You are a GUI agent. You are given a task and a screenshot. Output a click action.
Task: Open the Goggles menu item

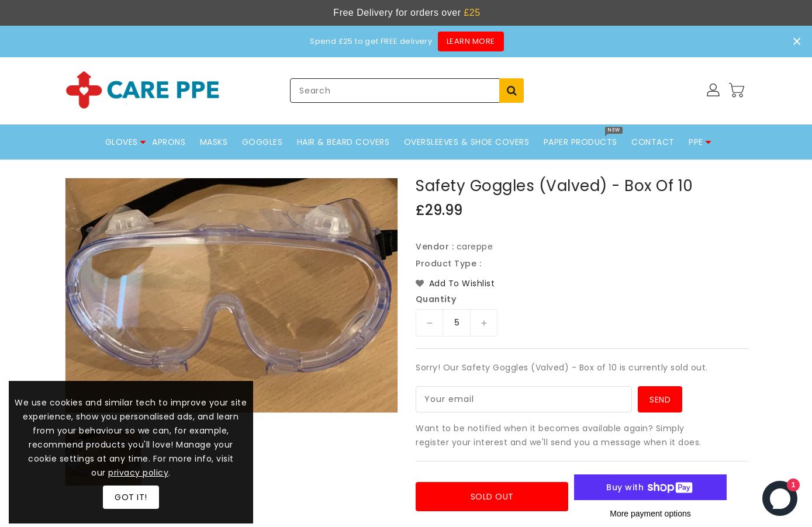[262, 142]
